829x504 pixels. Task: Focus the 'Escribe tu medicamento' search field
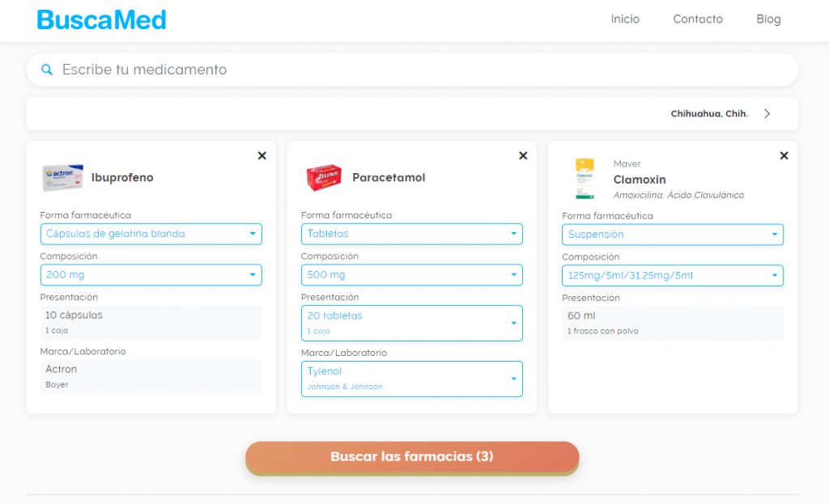coord(412,70)
